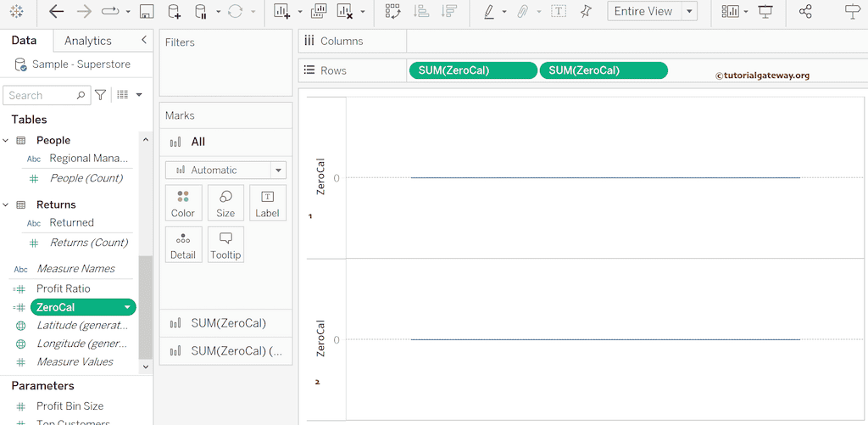Open the ZeroCal field dropdown arrow

[128, 307]
